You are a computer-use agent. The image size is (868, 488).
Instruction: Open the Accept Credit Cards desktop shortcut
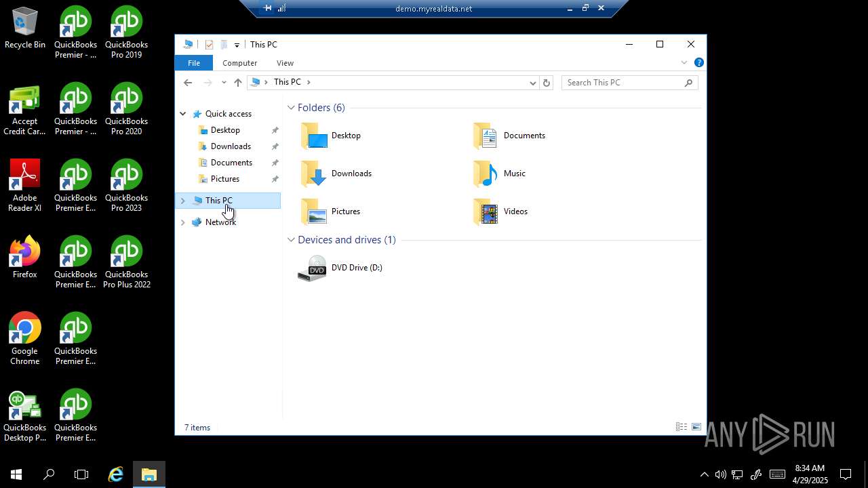25,110
